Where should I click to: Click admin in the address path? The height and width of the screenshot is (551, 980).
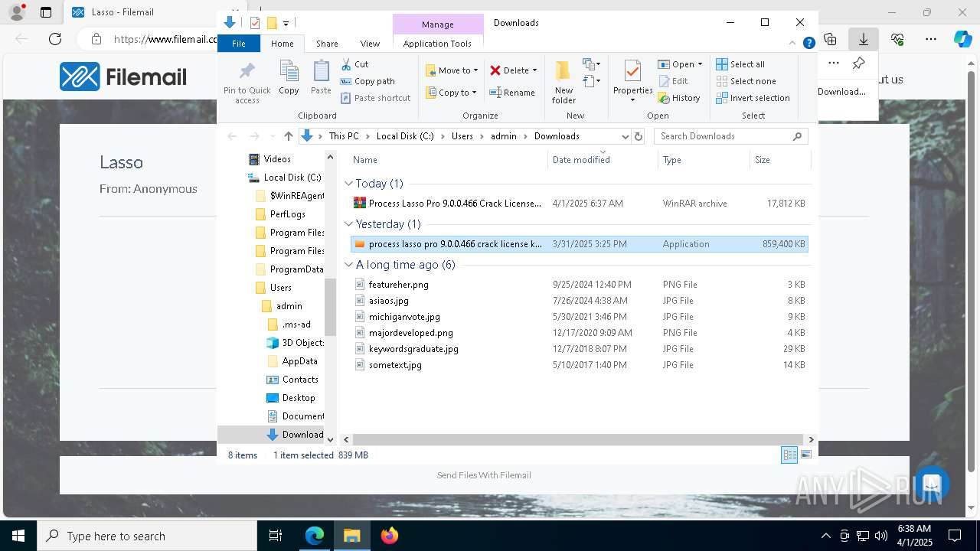[504, 136]
